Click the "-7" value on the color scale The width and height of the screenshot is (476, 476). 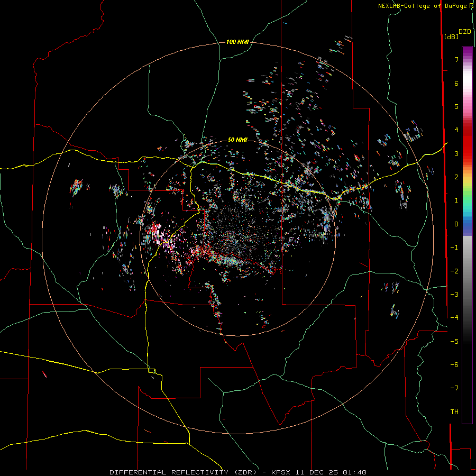click(x=454, y=388)
